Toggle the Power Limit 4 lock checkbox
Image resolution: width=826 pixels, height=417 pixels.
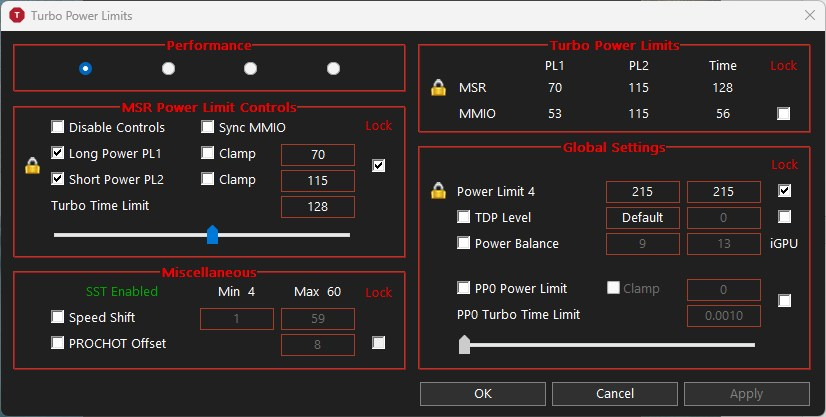[784, 191]
